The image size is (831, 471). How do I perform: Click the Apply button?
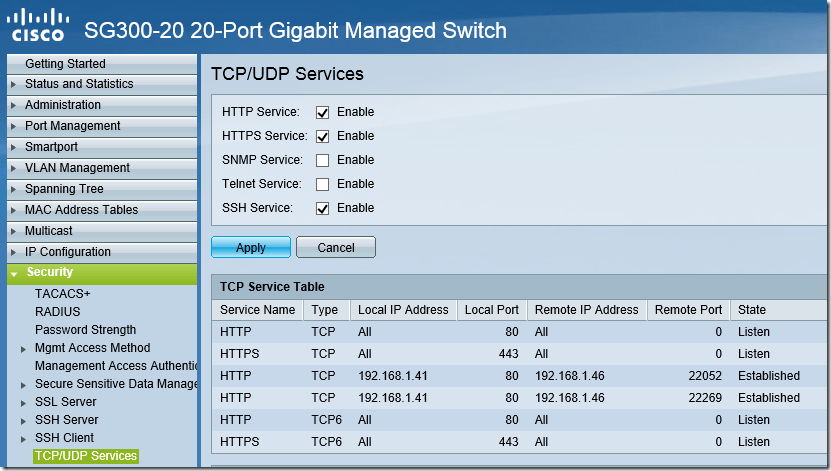(251, 247)
